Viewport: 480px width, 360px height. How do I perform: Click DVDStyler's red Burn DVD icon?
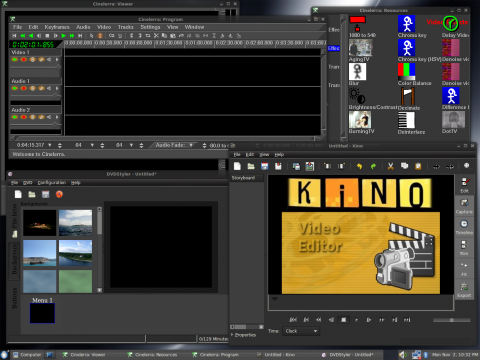point(59,194)
